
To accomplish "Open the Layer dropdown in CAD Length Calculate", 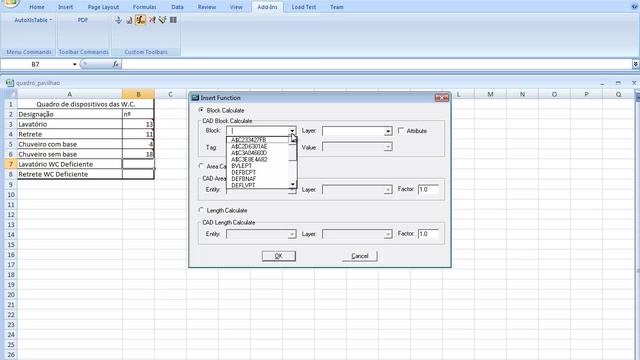I will coord(388,234).
